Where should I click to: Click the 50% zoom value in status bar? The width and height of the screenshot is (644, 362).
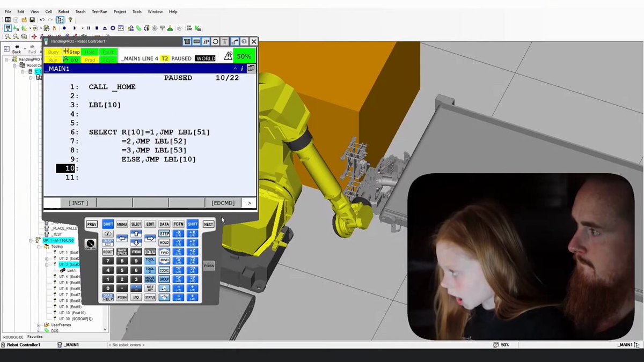pyautogui.click(x=505, y=345)
